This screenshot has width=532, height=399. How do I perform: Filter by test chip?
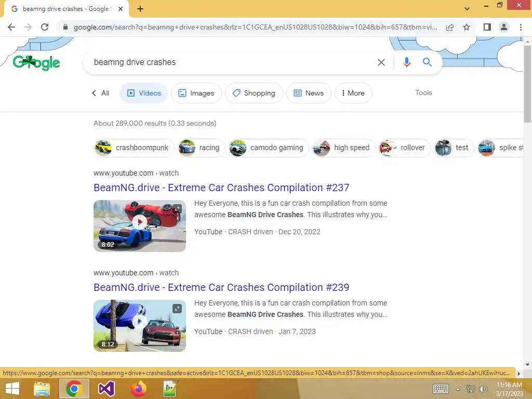click(454, 148)
